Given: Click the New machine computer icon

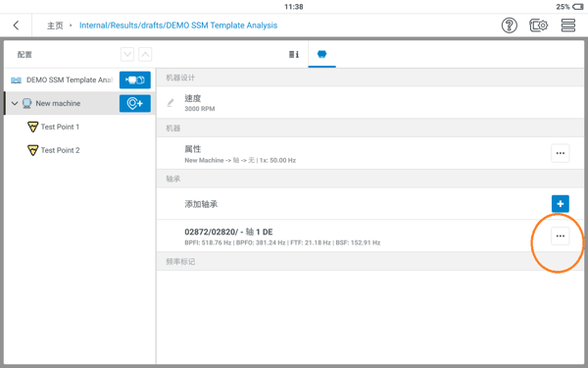Looking at the screenshot, I should [x=26, y=103].
